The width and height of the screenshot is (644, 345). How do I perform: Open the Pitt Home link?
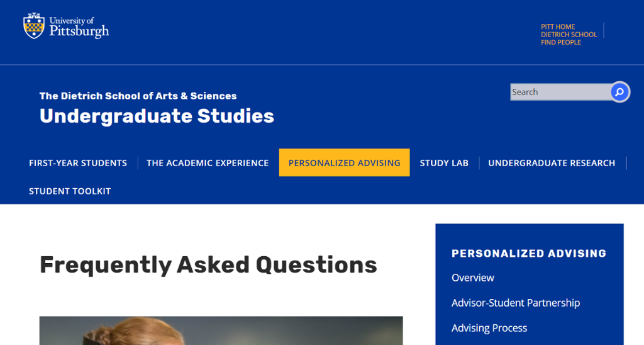pyautogui.click(x=558, y=27)
